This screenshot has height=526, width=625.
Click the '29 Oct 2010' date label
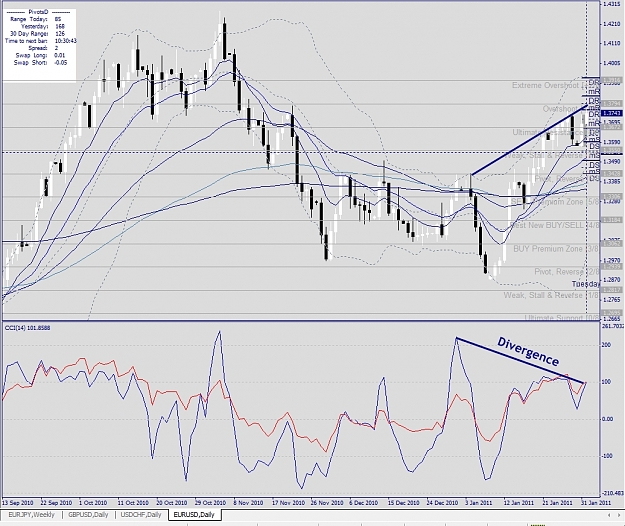[210, 502]
